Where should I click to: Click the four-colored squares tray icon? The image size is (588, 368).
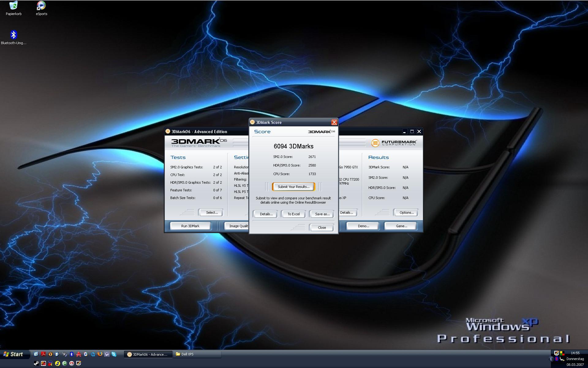[562, 353]
